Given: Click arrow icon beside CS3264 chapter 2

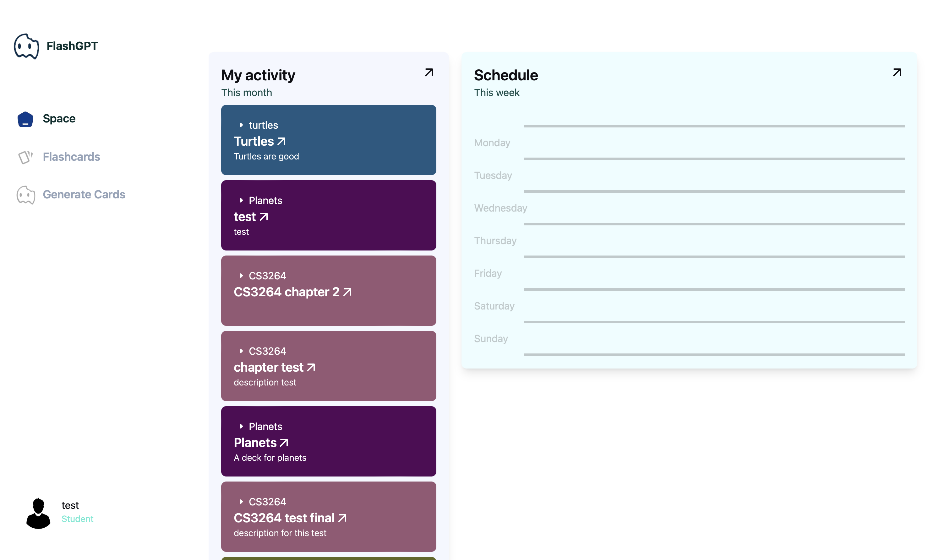Looking at the screenshot, I should (347, 292).
